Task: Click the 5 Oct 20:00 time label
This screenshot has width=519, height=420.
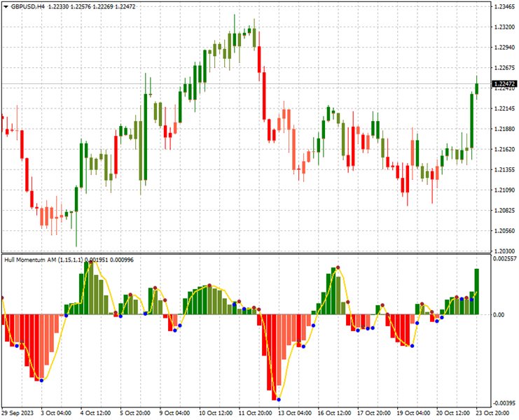Action: click(135, 413)
